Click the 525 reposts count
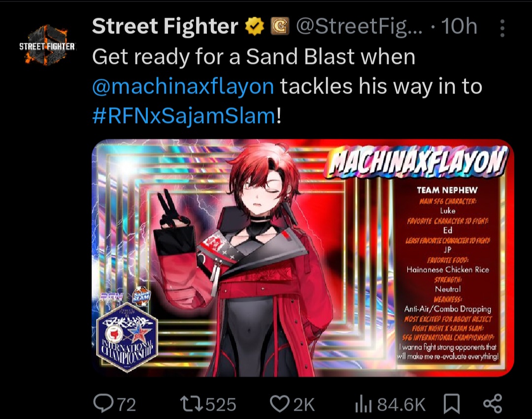Screen dimensions: 532x419 tap(221, 405)
